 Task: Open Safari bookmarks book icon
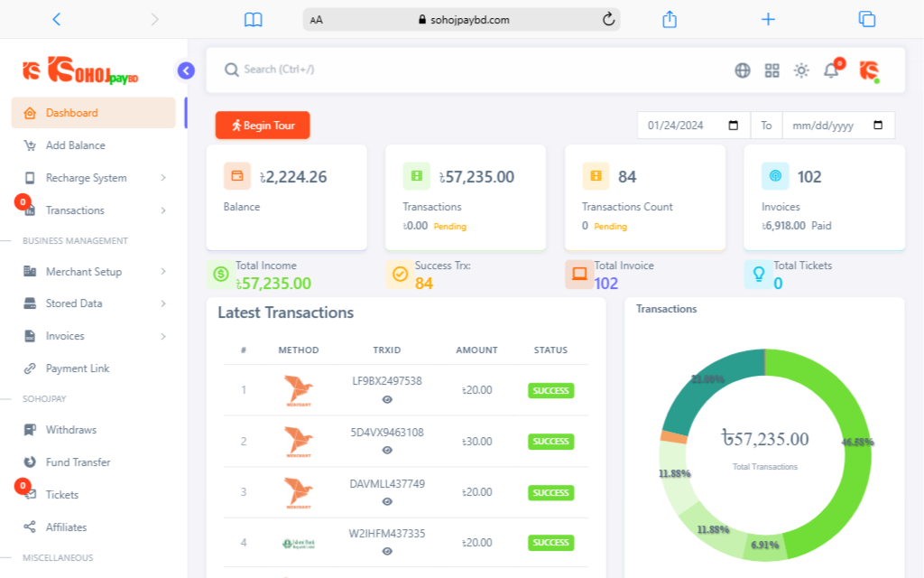[x=254, y=19]
